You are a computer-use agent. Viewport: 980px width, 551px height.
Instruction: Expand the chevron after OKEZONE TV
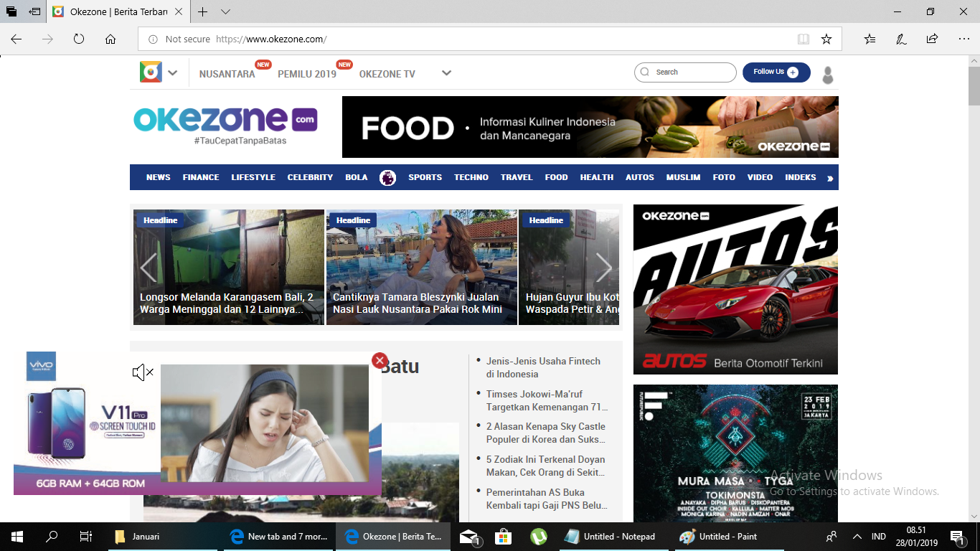446,73
